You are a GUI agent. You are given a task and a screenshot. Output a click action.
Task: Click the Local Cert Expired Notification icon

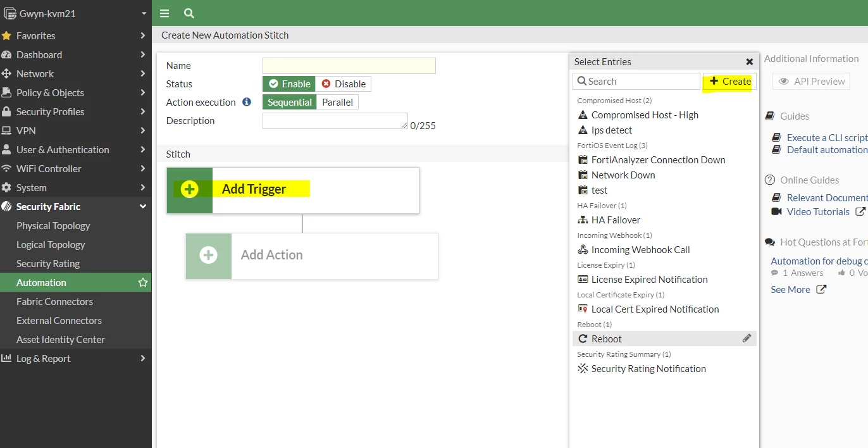(583, 309)
